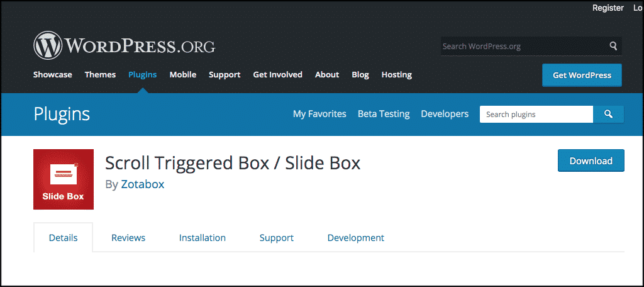Open the Hosting page
644x287 pixels.
(x=397, y=75)
